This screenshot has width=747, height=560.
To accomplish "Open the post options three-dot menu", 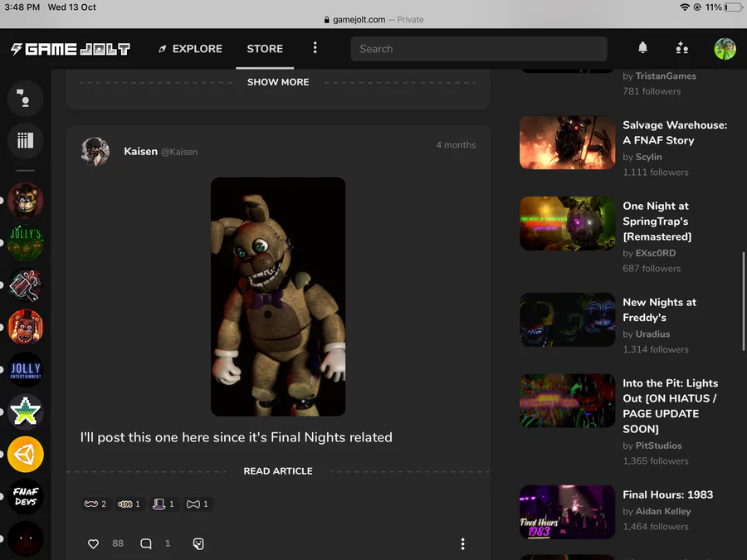I will pyautogui.click(x=462, y=543).
